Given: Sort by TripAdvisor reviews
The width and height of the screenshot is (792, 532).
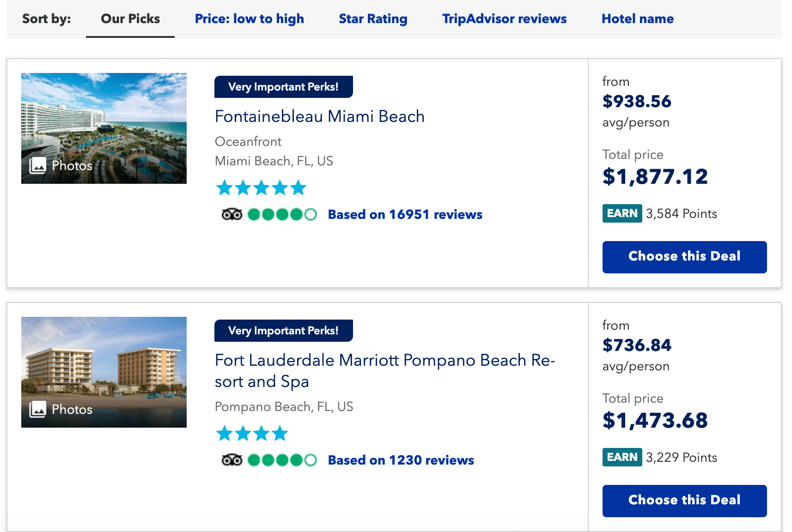Looking at the screenshot, I should tap(504, 19).
